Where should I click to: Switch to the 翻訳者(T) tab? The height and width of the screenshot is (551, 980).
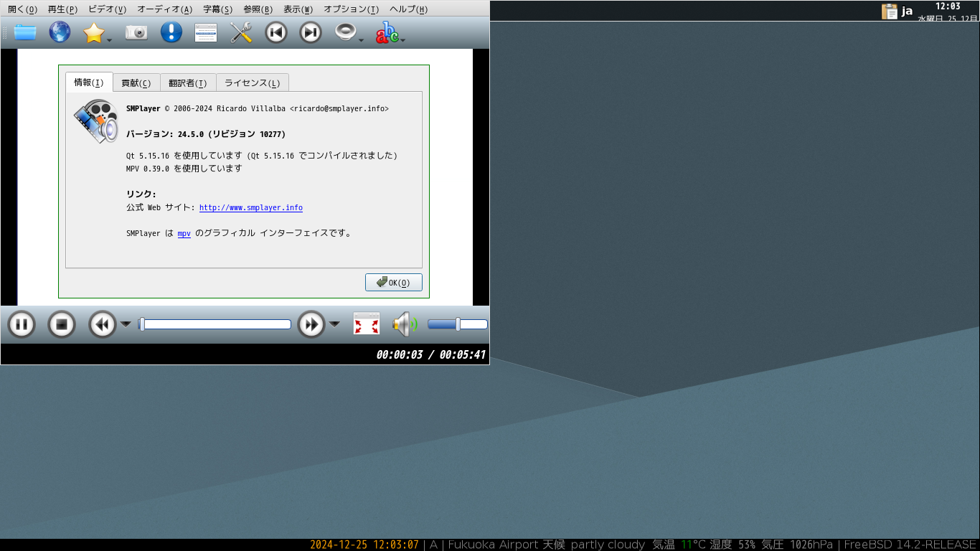pyautogui.click(x=188, y=83)
